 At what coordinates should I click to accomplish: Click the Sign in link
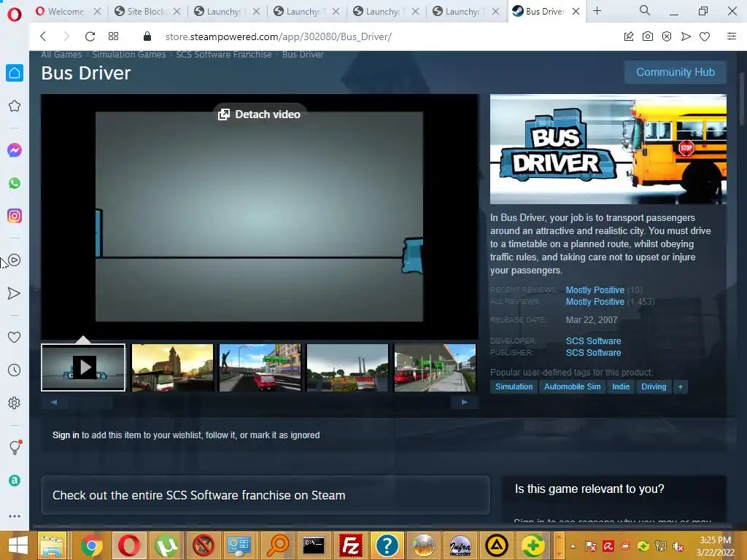coord(66,435)
